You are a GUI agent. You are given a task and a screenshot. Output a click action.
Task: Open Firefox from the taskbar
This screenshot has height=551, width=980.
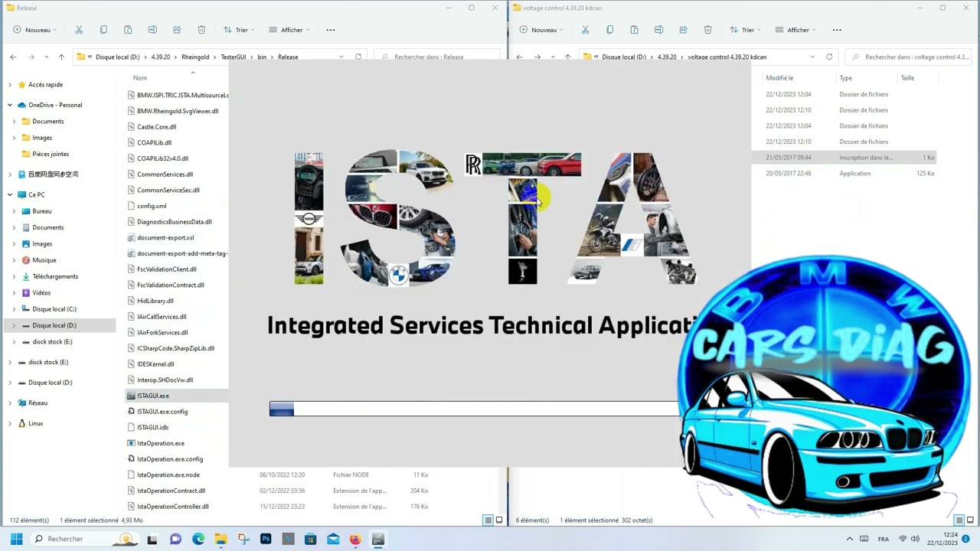(355, 539)
